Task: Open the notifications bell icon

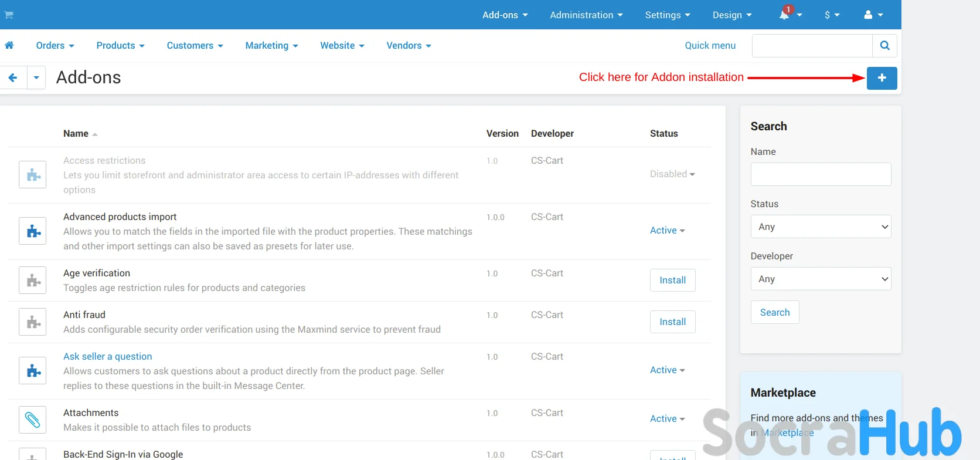Action: pyautogui.click(x=784, y=15)
